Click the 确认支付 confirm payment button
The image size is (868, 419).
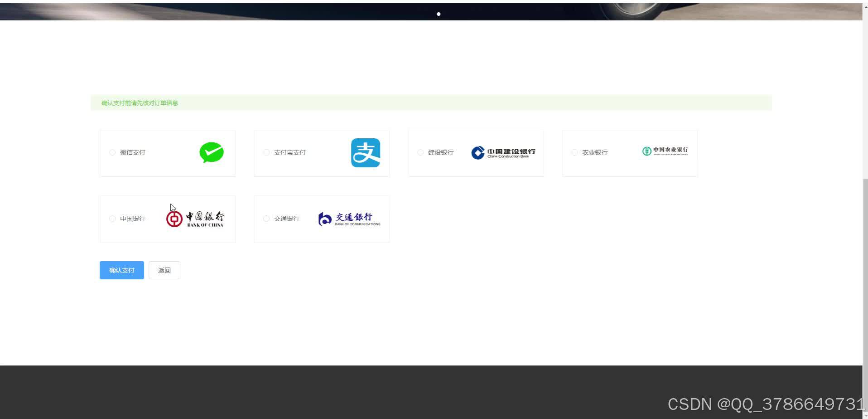click(122, 270)
